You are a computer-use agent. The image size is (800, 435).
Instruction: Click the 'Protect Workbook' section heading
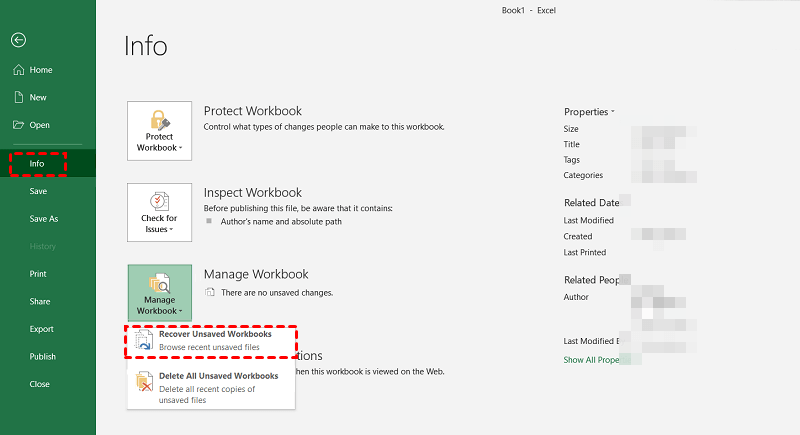pos(253,111)
